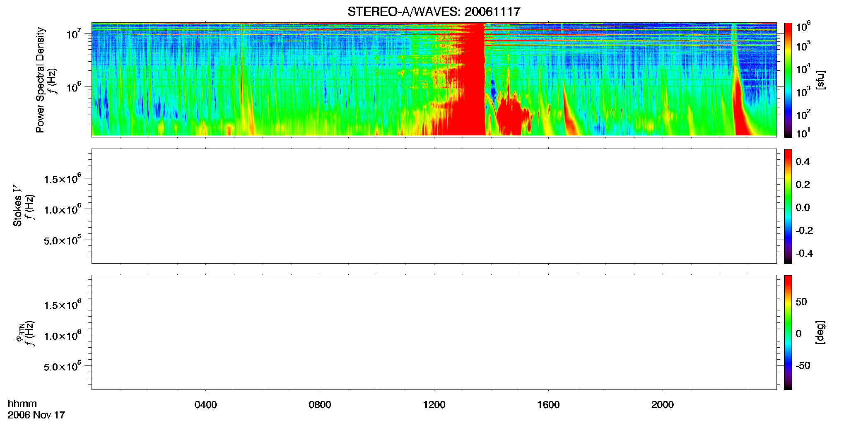Click the "50" value on the degrees color bar
This screenshot has width=868, height=447.
tap(801, 302)
